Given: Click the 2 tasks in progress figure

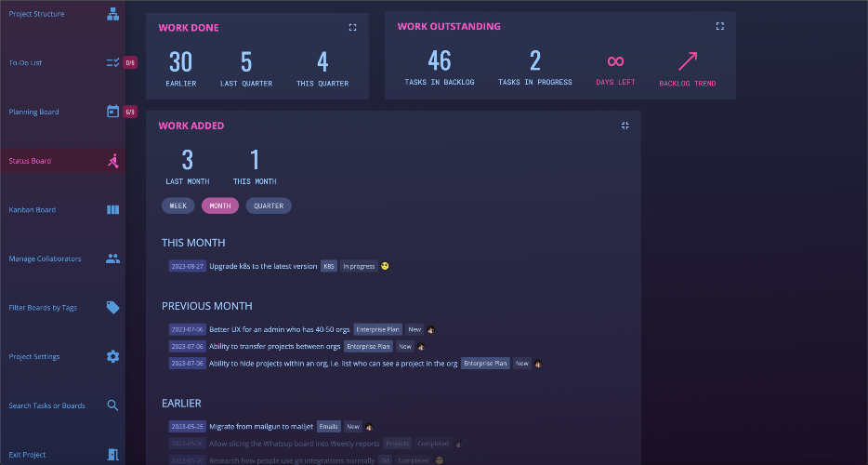Looking at the screenshot, I should (x=534, y=61).
